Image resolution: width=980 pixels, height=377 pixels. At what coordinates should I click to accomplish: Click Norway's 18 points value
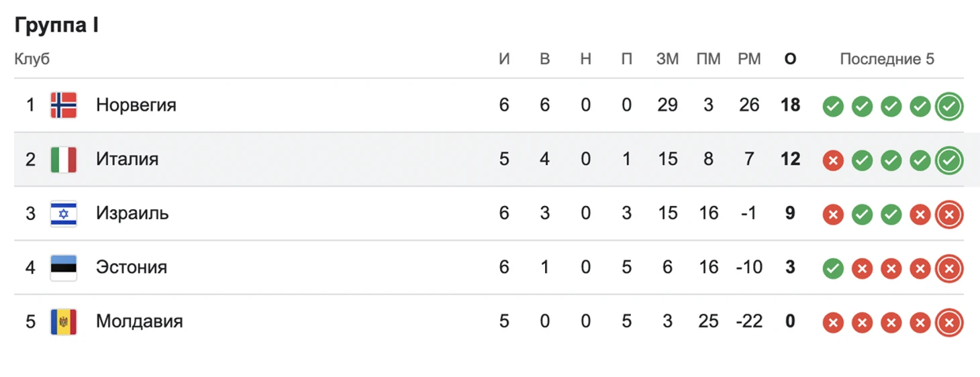[791, 105]
